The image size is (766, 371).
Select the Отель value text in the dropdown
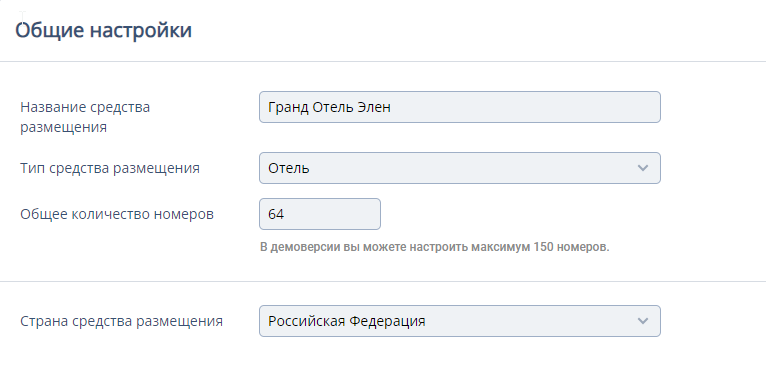coord(289,168)
